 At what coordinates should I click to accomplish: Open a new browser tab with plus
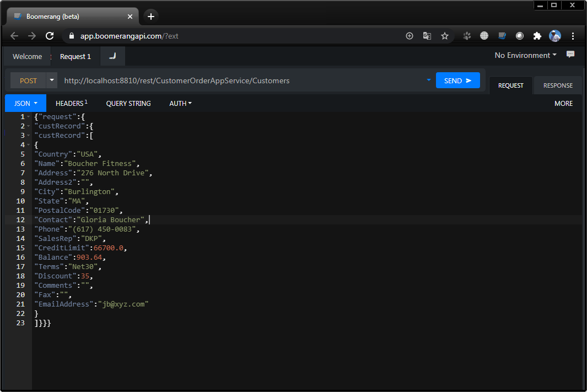tap(151, 17)
